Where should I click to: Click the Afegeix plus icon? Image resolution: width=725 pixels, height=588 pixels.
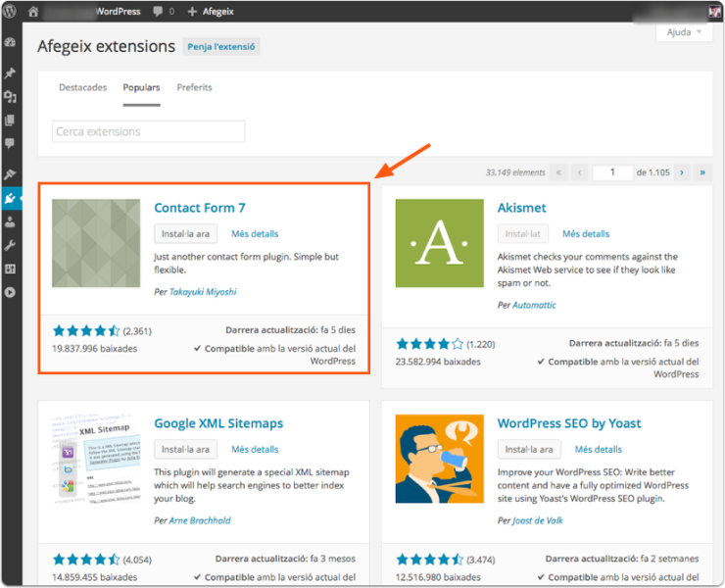(192, 12)
